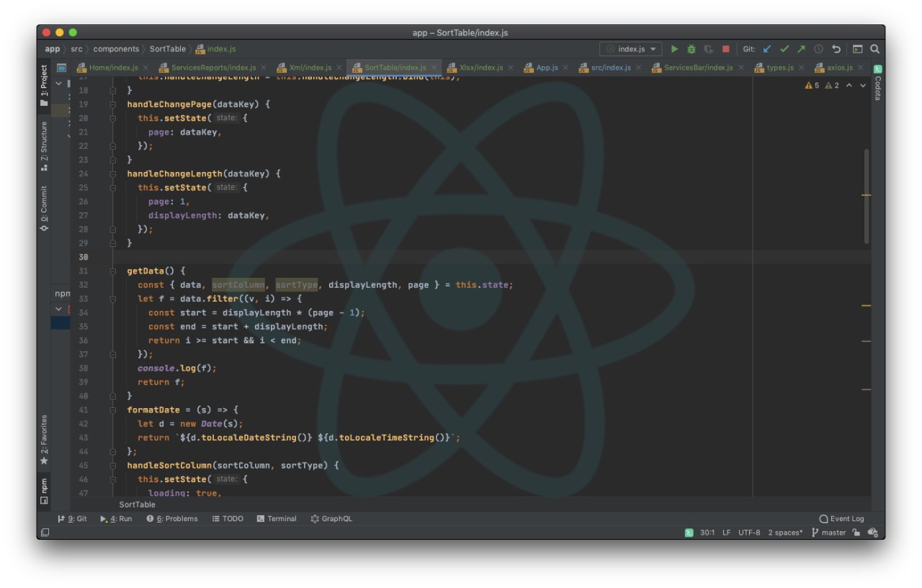Click the tool windows quick access icon
This screenshot has width=922, height=588.
pyautogui.click(x=45, y=533)
